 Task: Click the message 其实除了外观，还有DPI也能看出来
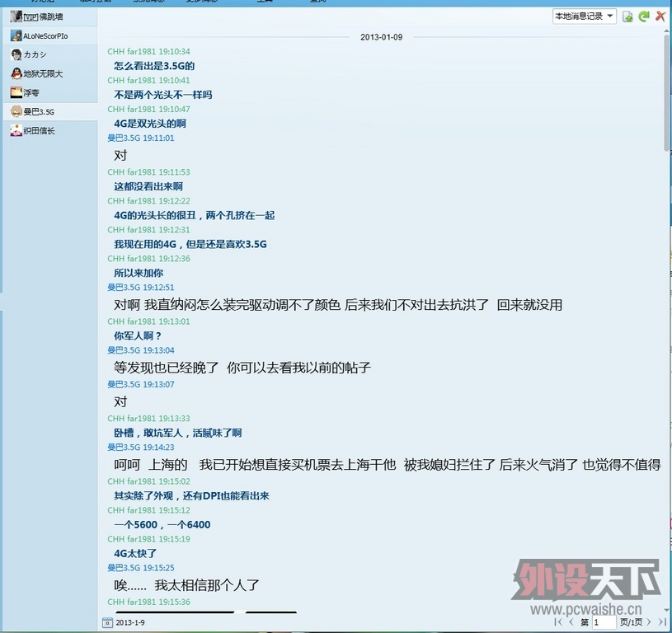click(x=191, y=496)
